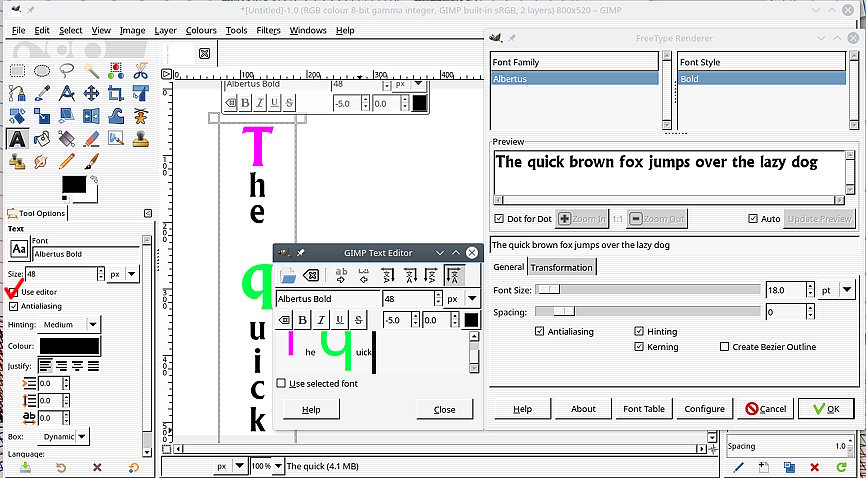Click clear all text icon in Text Editor
This screenshot has height=478, width=866.
point(311,275)
